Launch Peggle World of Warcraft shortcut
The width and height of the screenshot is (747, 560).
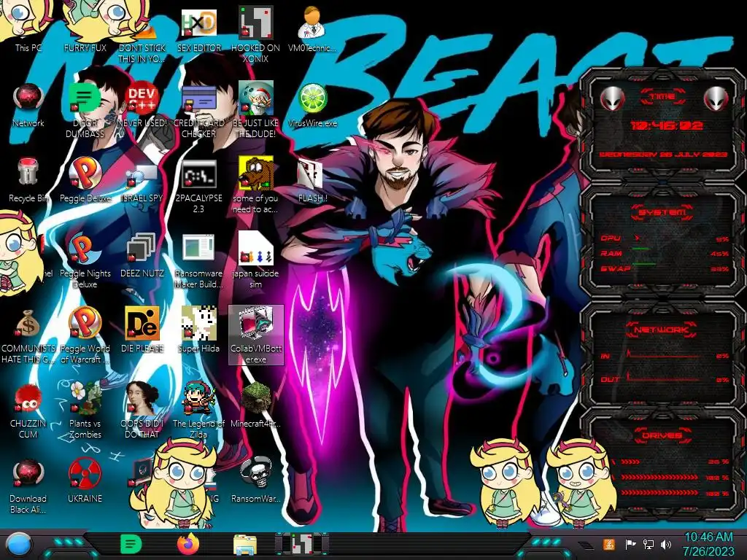[x=85, y=335]
